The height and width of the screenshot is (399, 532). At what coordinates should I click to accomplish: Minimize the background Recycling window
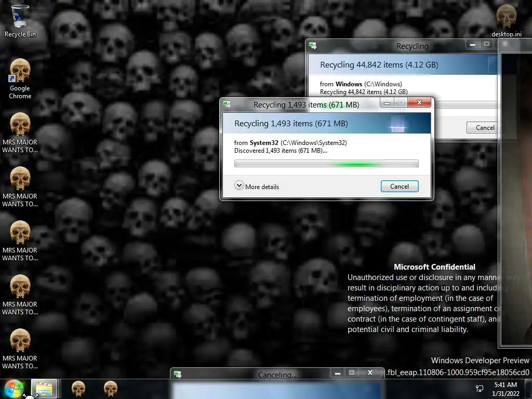473,44
